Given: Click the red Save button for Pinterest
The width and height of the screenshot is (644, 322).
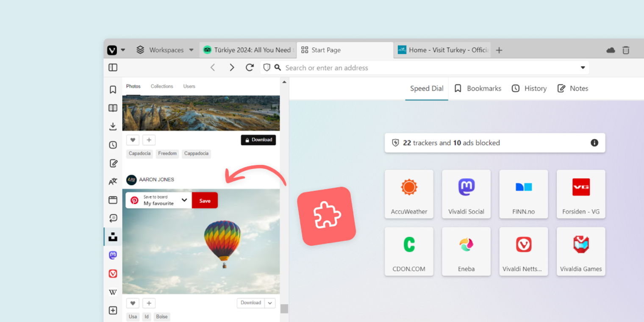Looking at the screenshot, I should coord(205,200).
